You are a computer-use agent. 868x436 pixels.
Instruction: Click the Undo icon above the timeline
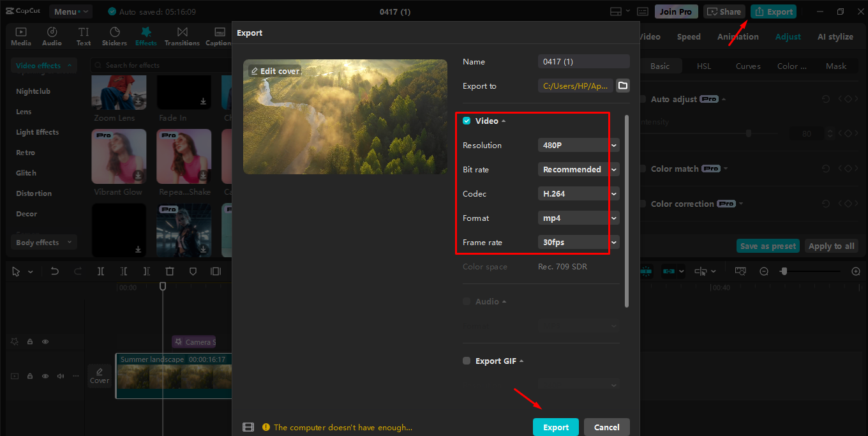point(54,271)
